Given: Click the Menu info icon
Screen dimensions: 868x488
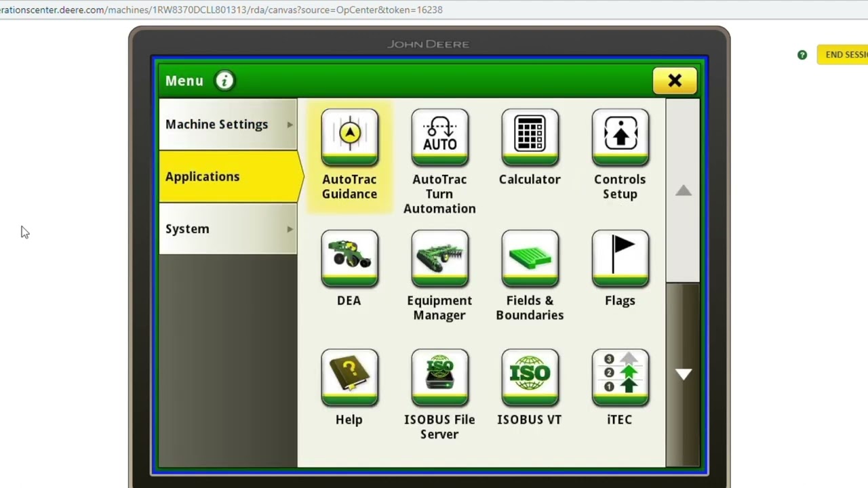Looking at the screenshot, I should [x=224, y=81].
